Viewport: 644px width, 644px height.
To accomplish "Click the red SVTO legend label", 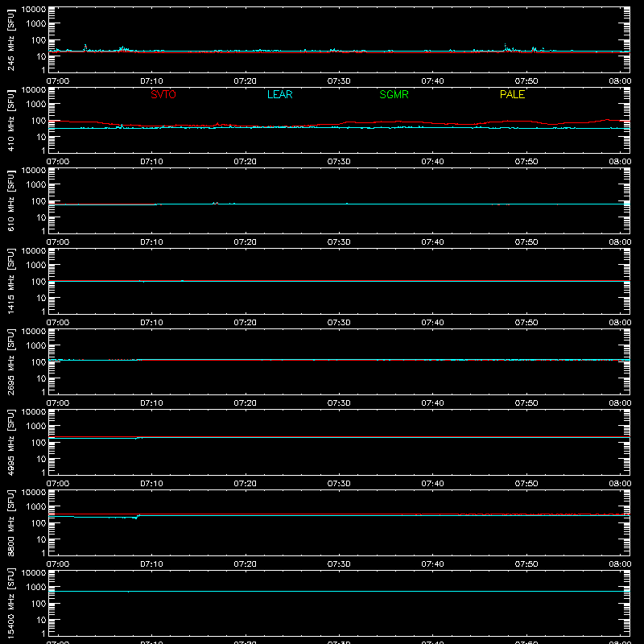I will pos(163,94).
